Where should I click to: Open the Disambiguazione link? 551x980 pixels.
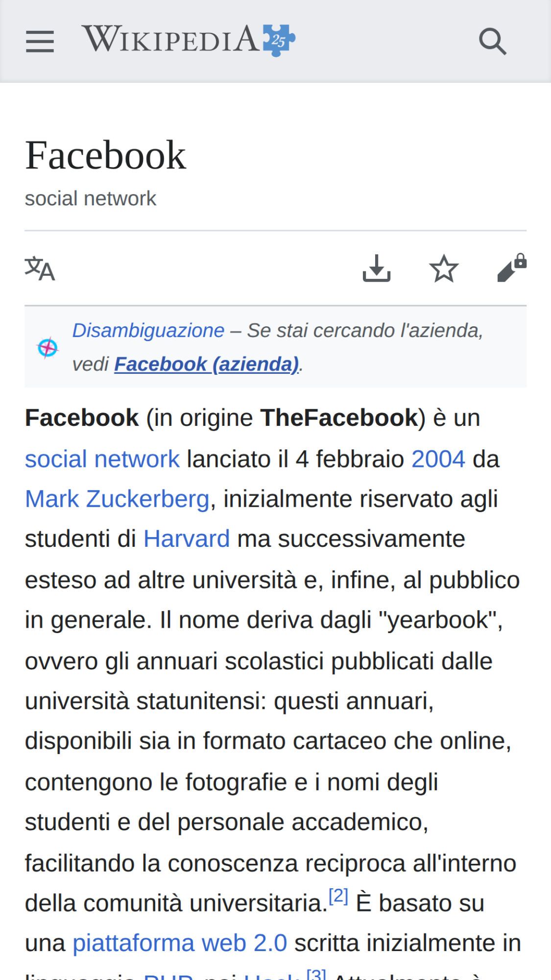coord(148,331)
